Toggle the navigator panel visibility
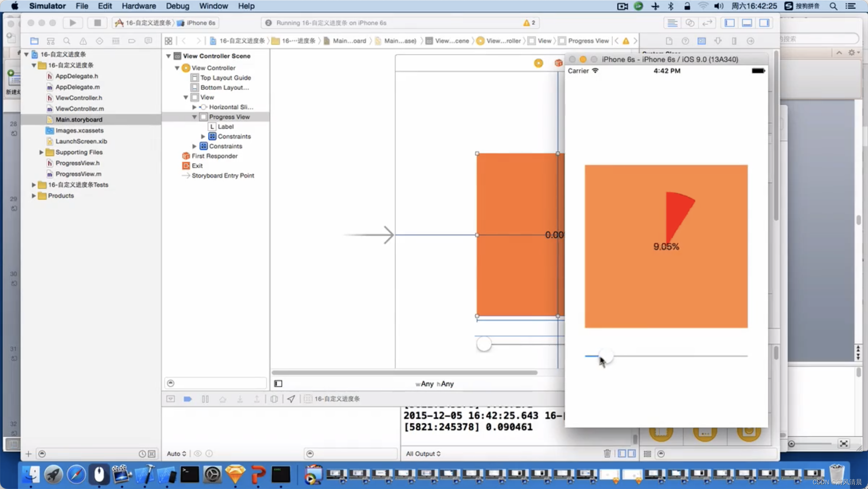The height and width of the screenshot is (489, 868). tap(729, 23)
